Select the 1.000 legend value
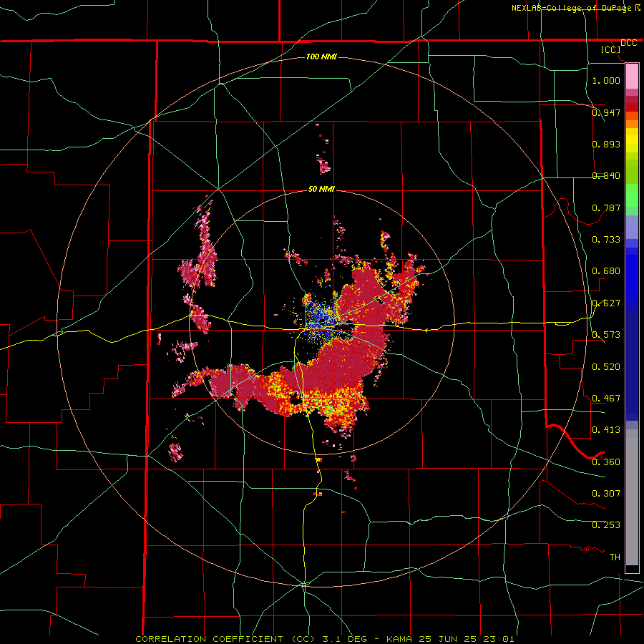Viewport: 644px width, 644px height. 606,80
